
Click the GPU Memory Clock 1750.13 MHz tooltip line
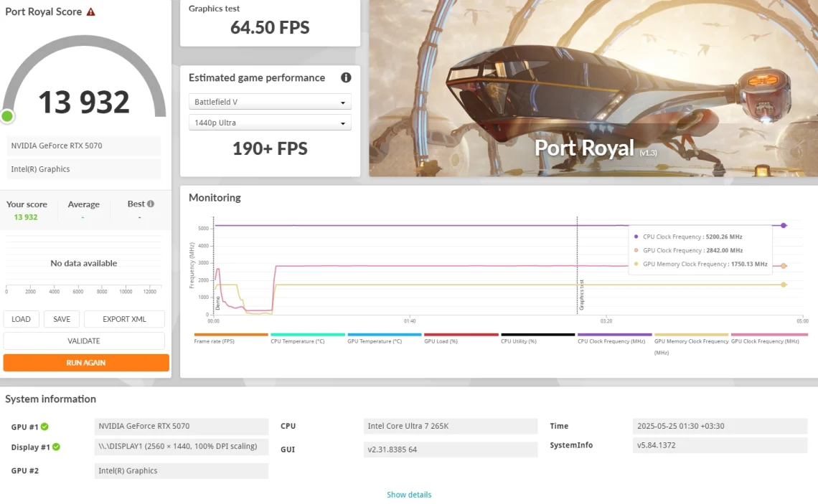[x=700, y=265]
